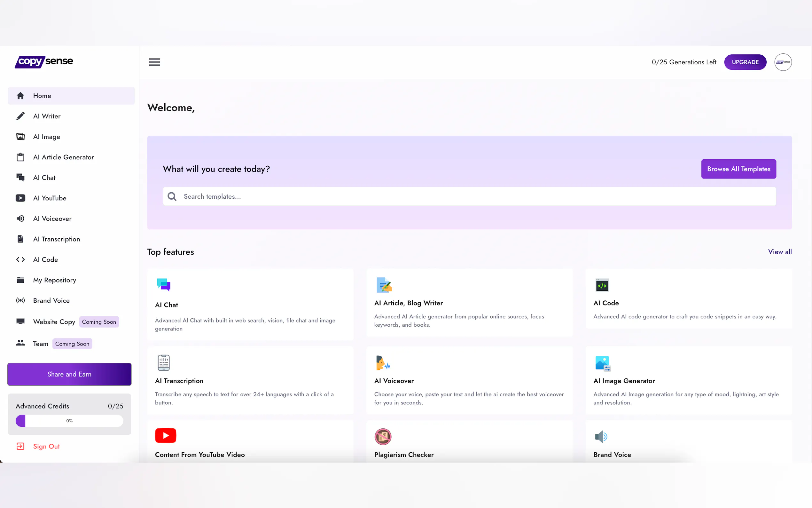
Task: Open the profile avatar menu
Action: [783, 62]
